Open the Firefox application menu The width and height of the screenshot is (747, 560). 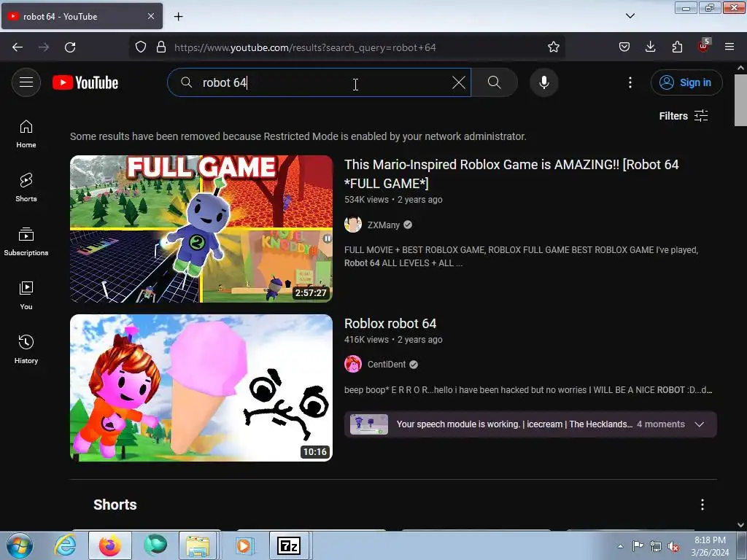pos(729,47)
